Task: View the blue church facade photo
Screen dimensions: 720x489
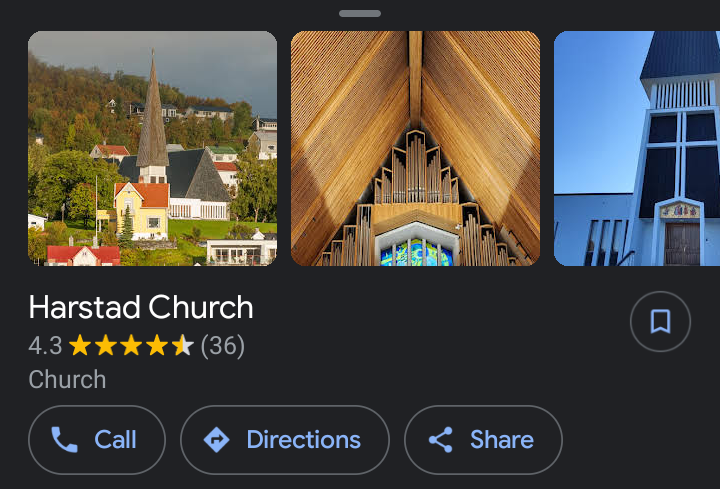Action: tap(637, 148)
